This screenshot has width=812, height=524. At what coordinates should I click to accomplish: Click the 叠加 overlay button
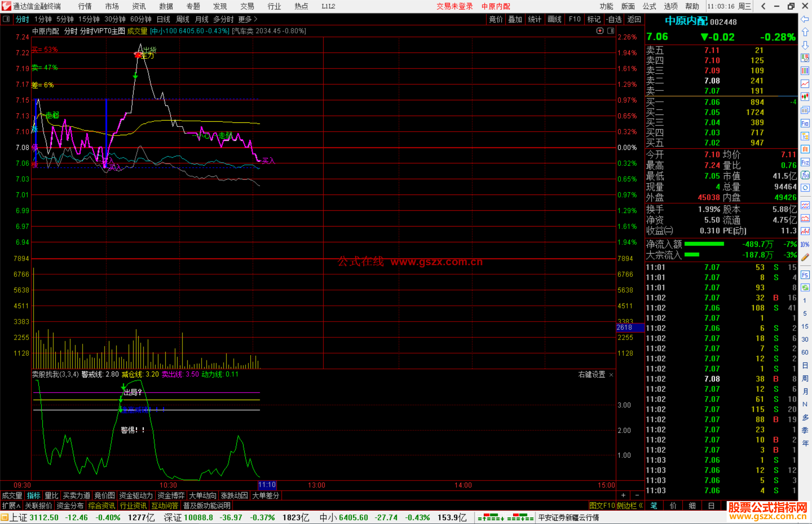515,19
